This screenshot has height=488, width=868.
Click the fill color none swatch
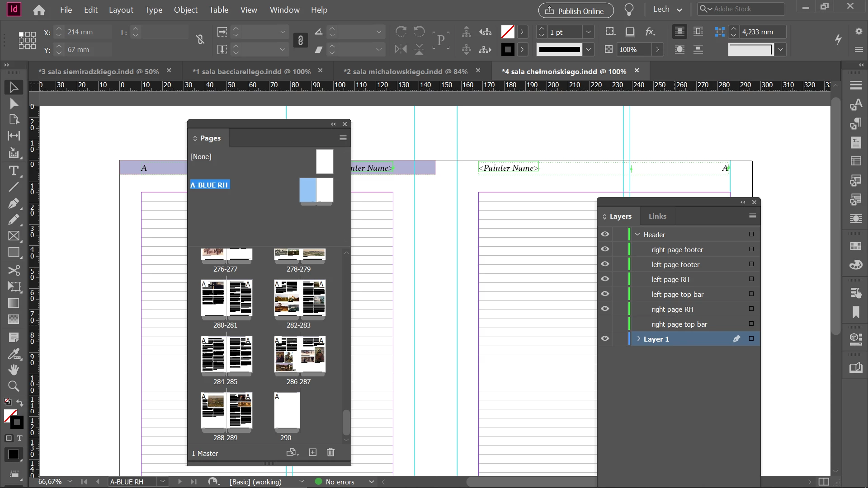click(508, 32)
